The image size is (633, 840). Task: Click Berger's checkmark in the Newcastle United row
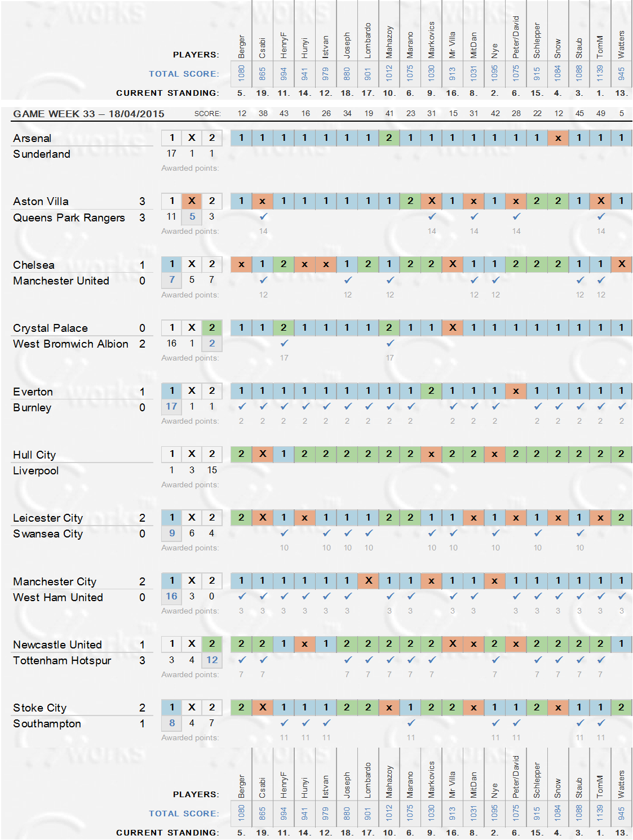(x=242, y=660)
